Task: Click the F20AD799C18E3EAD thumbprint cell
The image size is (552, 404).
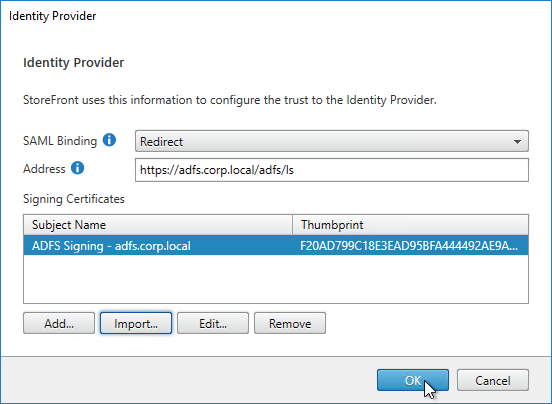Action: [x=409, y=245]
